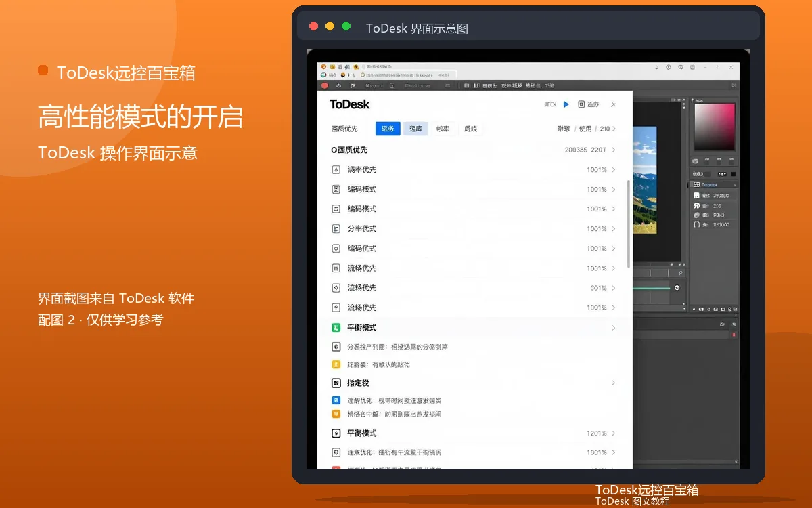Image resolution: width=812 pixels, height=508 pixels.
Task: Expand the 画质优先 section header chevron
Action: tap(614, 150)
